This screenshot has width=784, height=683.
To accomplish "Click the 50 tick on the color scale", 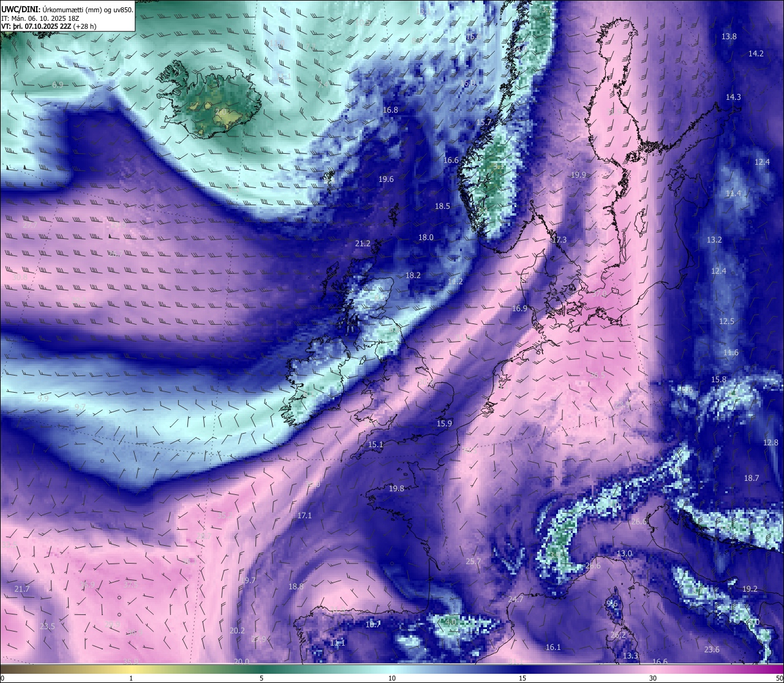I will point(779,678).
